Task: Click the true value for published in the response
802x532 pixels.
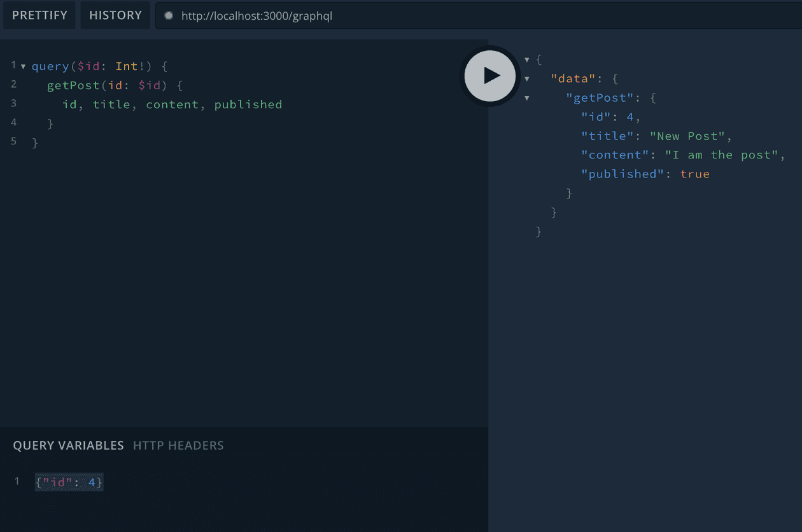Action: [696, 174]
